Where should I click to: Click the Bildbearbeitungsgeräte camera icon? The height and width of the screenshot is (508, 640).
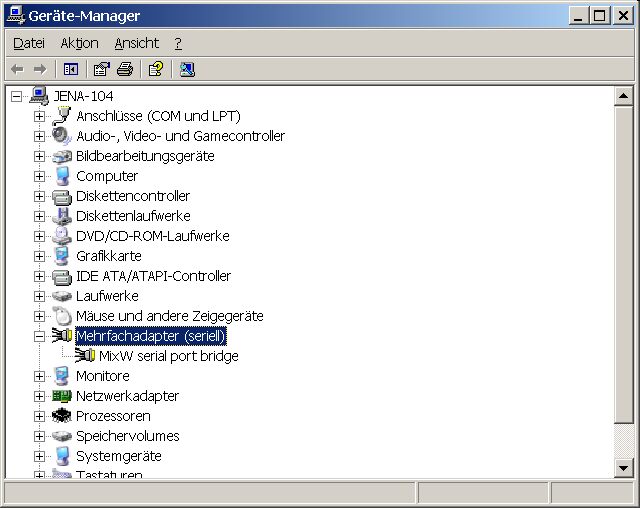[x=62, y=156]
